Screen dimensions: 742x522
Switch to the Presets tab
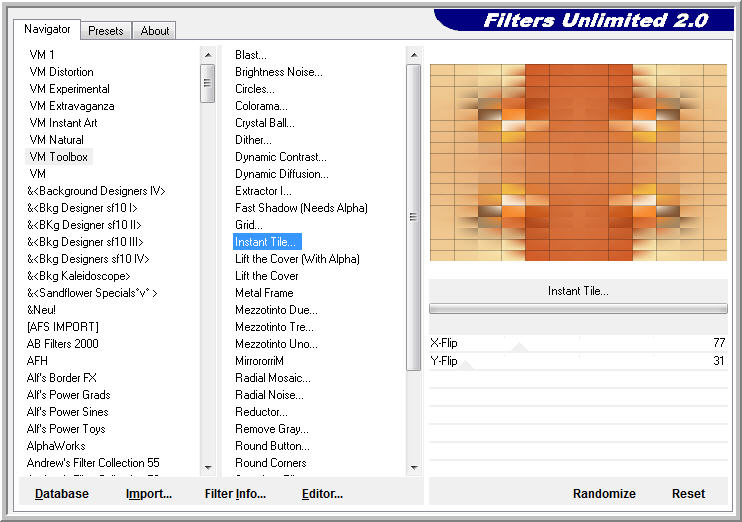(106, 31)
